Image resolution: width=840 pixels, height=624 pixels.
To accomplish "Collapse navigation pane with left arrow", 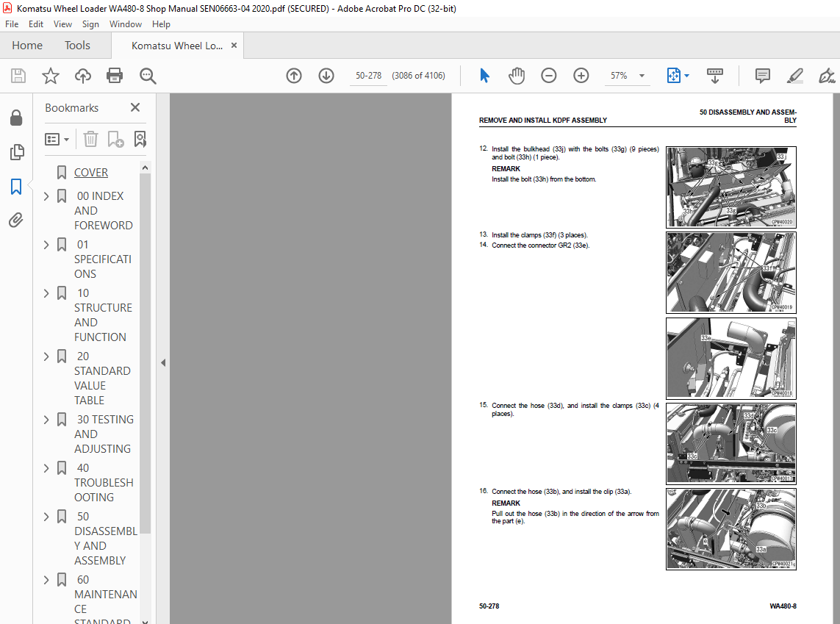I will coord(163,362).
